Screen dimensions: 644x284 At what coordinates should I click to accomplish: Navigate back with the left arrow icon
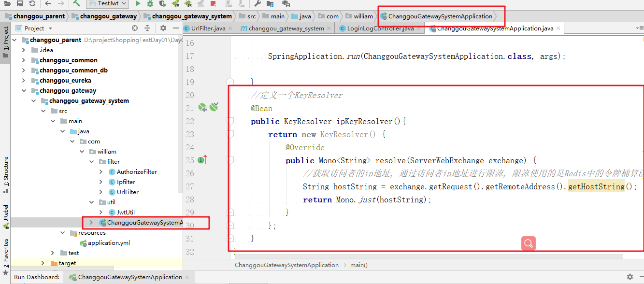point(48,3)
